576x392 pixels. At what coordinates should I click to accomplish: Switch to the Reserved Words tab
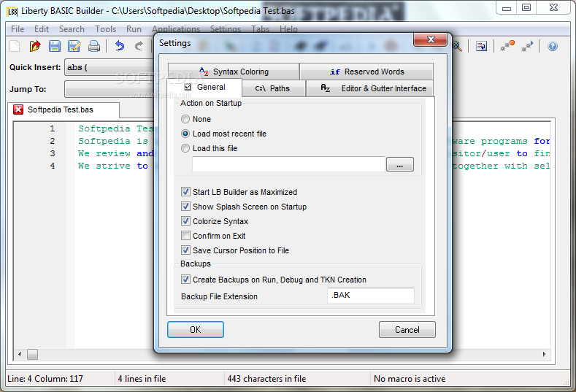(x=366, y=72)
